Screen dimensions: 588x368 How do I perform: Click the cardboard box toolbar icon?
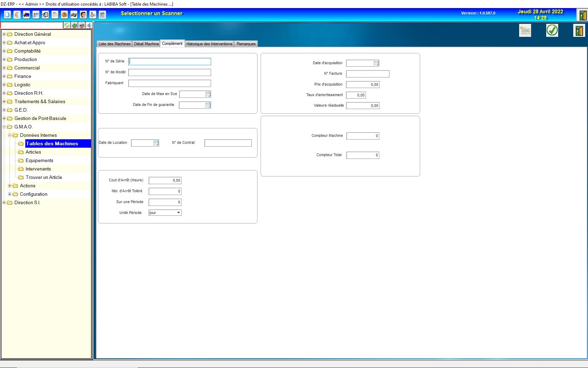64,15
